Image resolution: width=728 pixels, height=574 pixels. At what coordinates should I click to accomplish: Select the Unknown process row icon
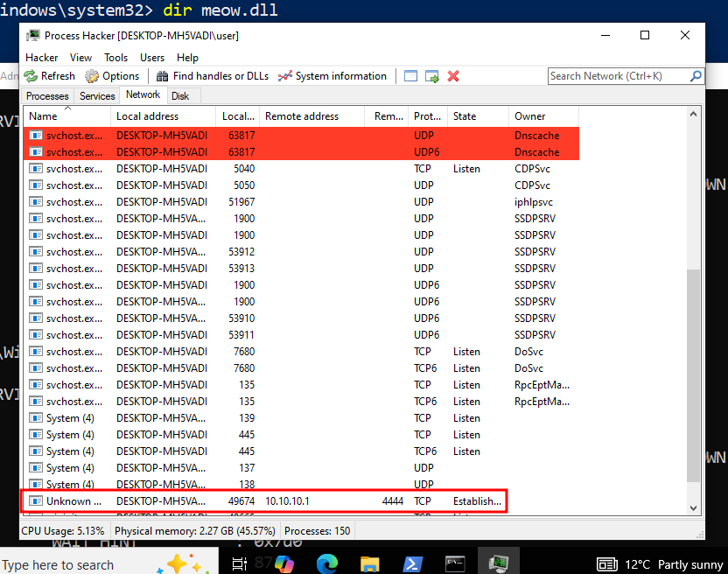36,501
